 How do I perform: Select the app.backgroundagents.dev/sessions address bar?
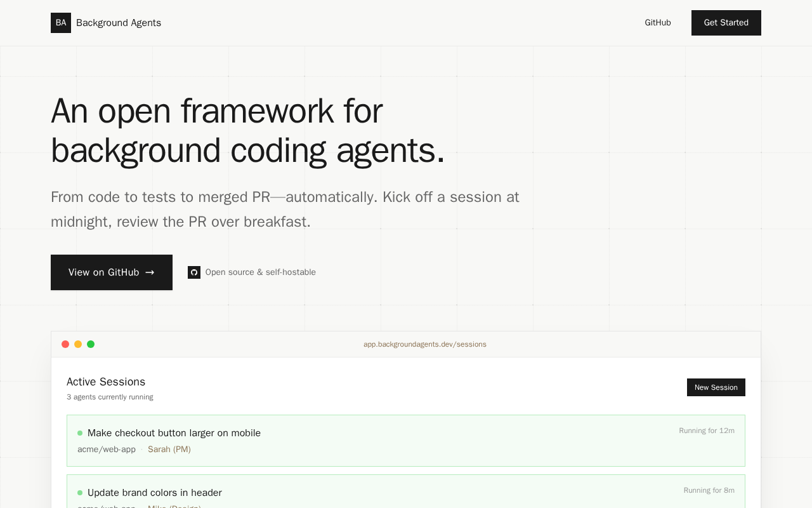coord(425,344)
